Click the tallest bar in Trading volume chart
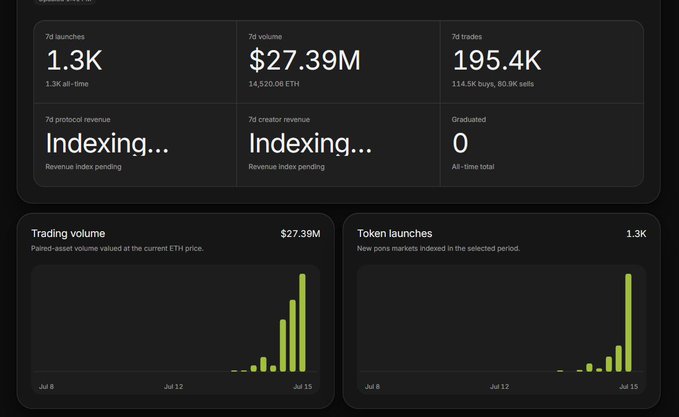Viewport: 679px width, 417px height. click(302, 323)
